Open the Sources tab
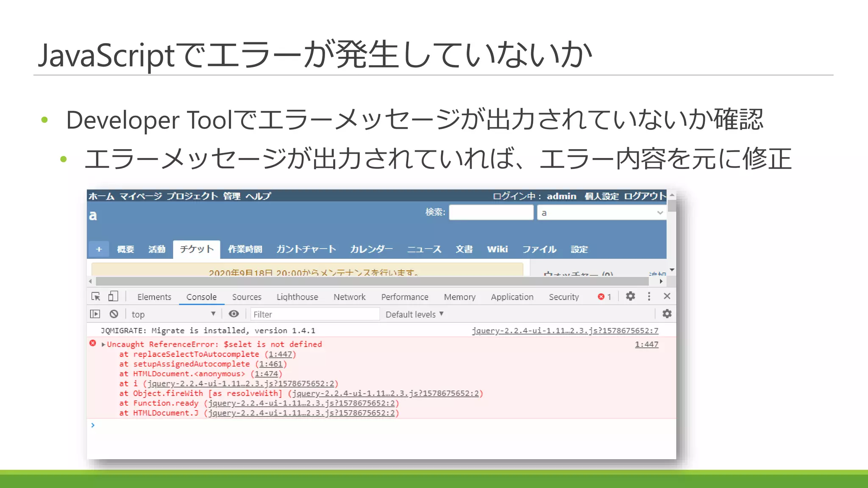Viewport: 868px width, 488px height. pos(247,297)
